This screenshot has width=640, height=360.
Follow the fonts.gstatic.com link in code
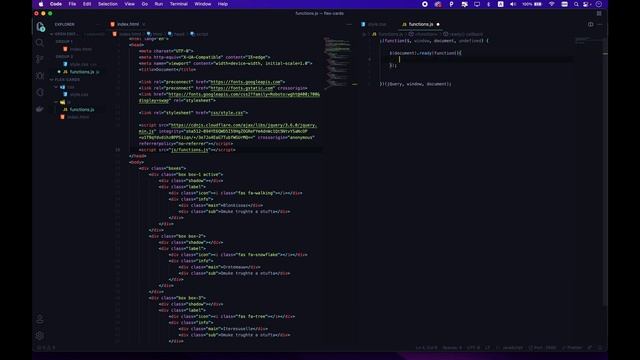point(242,88)
